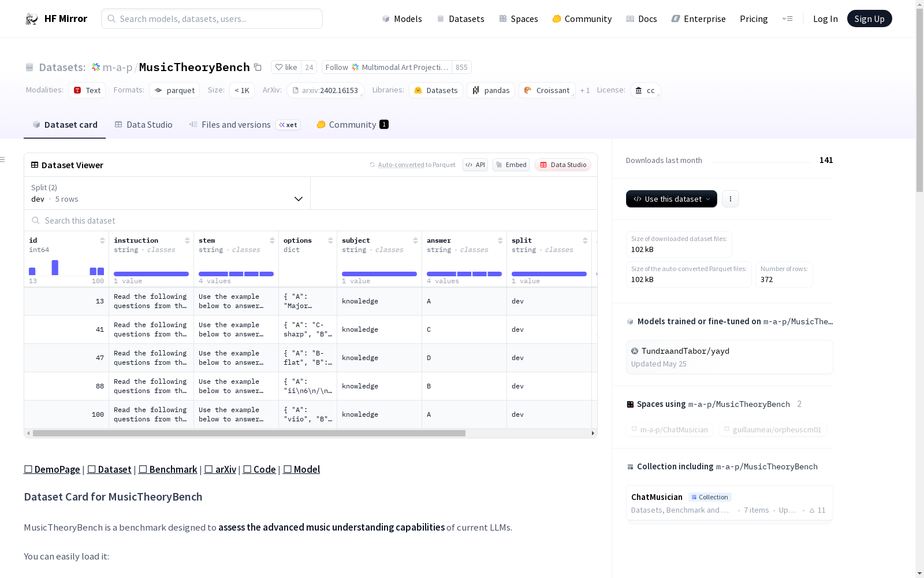Open the arxiv:2402.16153 tag
Image resolution: width=924 pixels, height=578 pixels.
pos(325,91)
